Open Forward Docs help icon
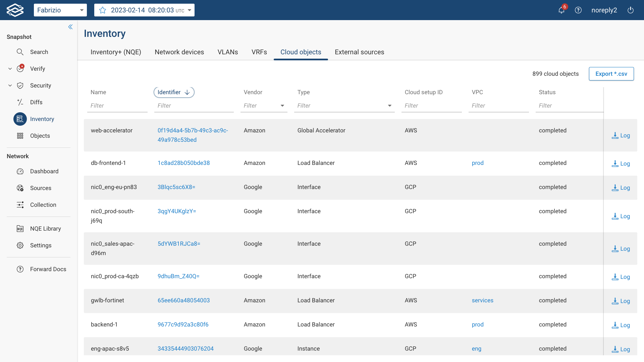 [x=20, y=269]
